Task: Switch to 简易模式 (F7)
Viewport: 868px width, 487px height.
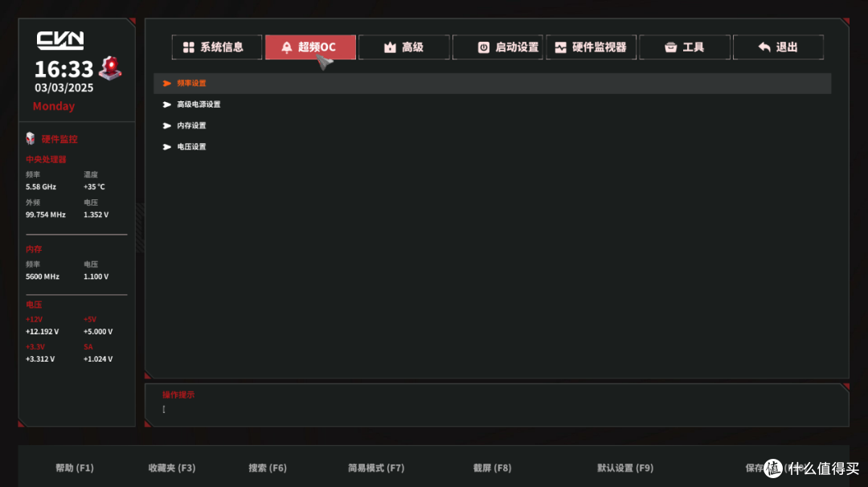Action: [x=376, y=468]
